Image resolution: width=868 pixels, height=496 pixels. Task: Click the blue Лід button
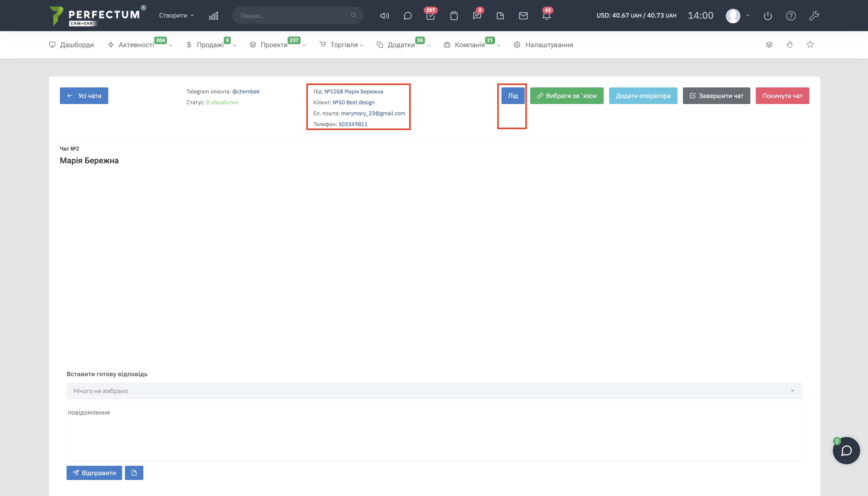tap(513, 96)
